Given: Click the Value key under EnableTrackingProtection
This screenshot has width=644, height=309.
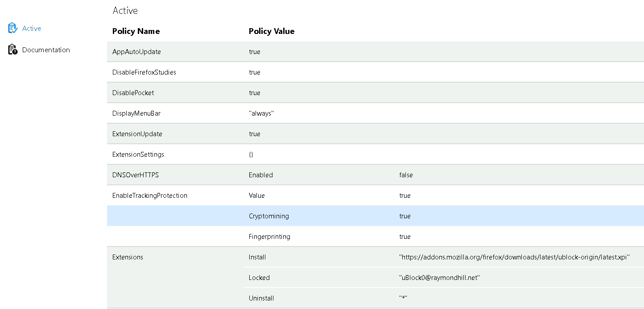Looking at the screenshot, I should tap(257, 196).
